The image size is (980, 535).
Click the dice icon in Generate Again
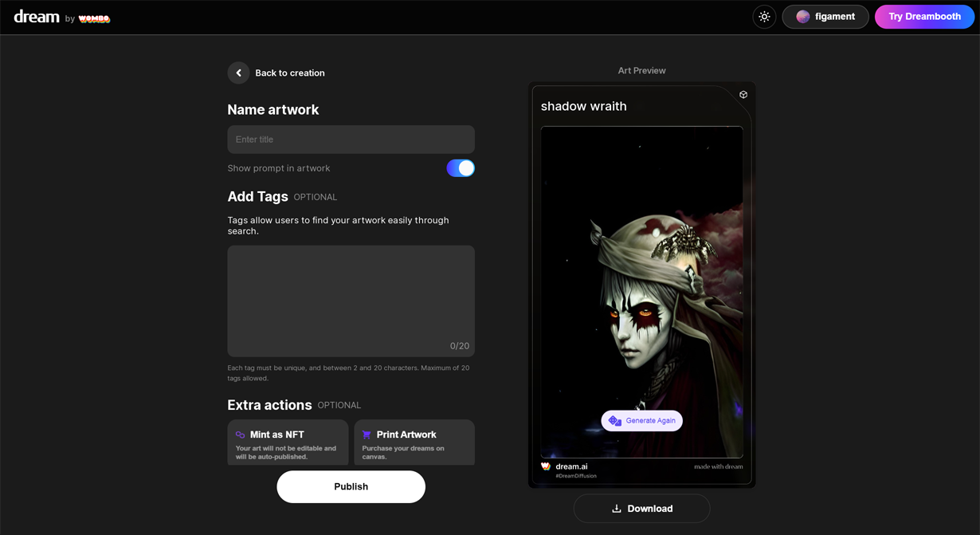pyautogui.click(x=615, y=421)
